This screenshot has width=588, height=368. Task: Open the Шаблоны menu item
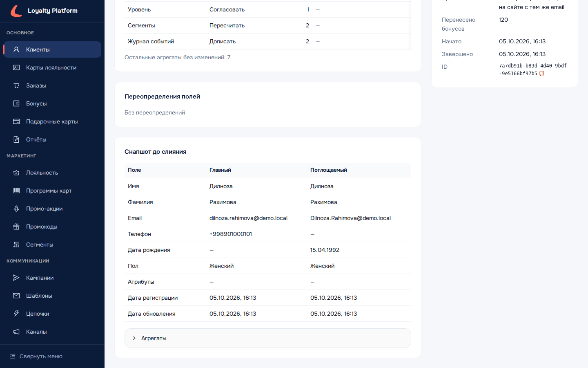(52, 296)
